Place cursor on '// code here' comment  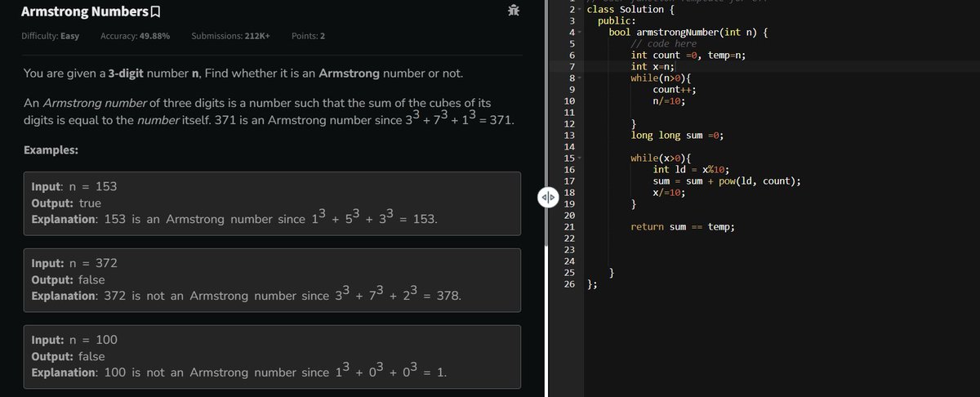click(664, 43)
